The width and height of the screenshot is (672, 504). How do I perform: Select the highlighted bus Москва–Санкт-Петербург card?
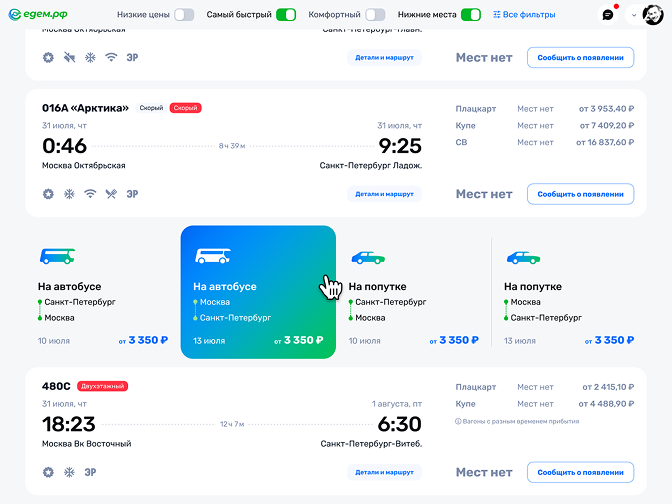click(x=258, y=292)
